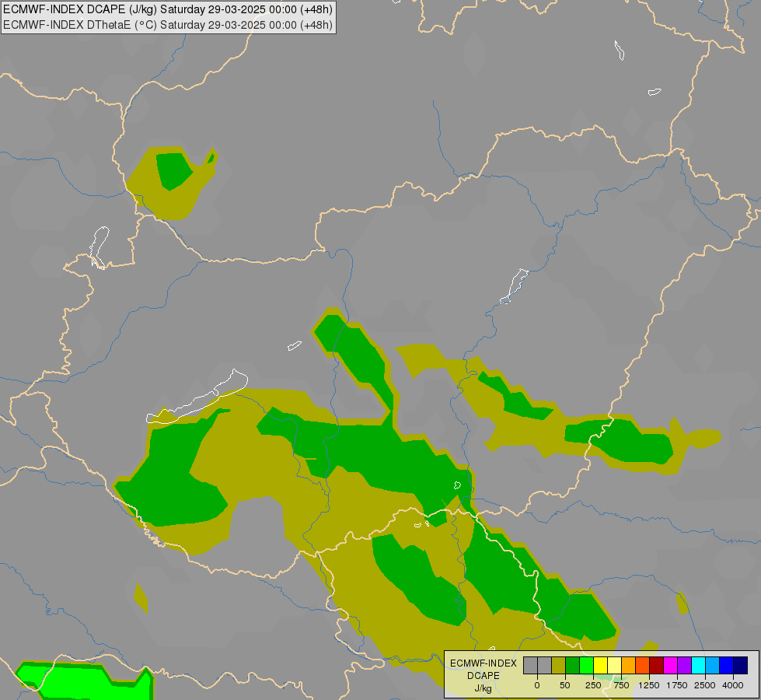761x700 pixels.
Task: Select the cyan legend swatch
Action: (x=698, y=665)
